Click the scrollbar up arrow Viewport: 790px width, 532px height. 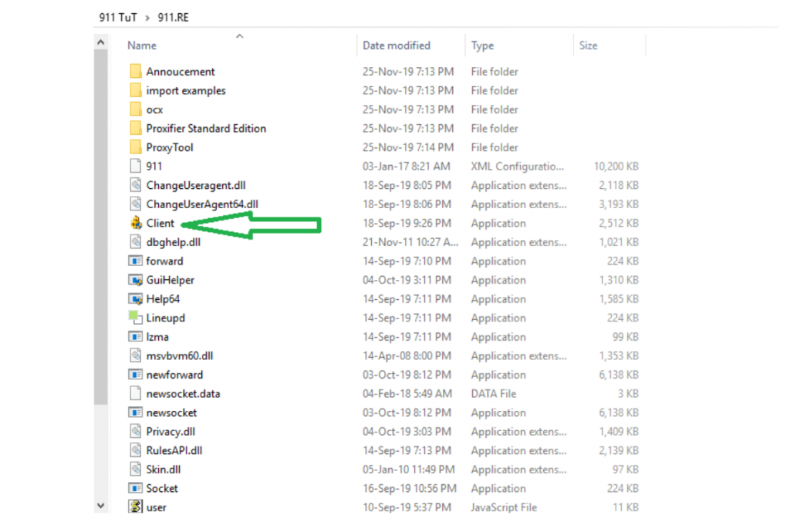click(x=101, y=42)
